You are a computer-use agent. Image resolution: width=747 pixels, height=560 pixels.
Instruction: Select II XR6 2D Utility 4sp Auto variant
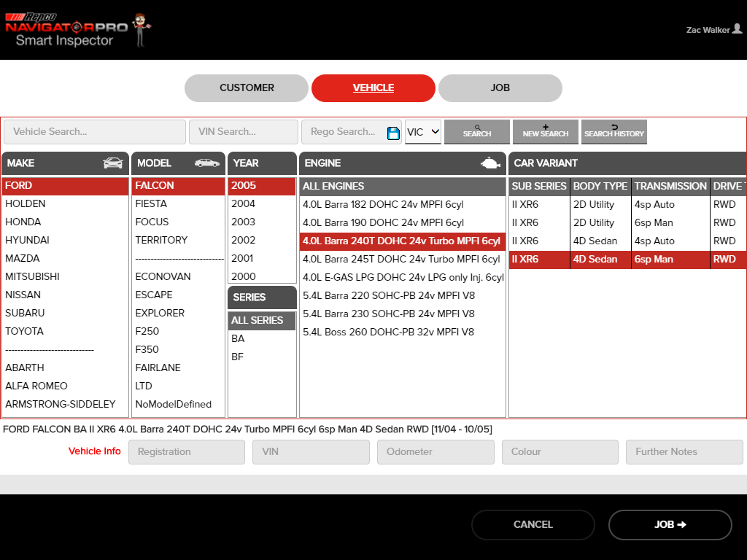tap(628, 204)
